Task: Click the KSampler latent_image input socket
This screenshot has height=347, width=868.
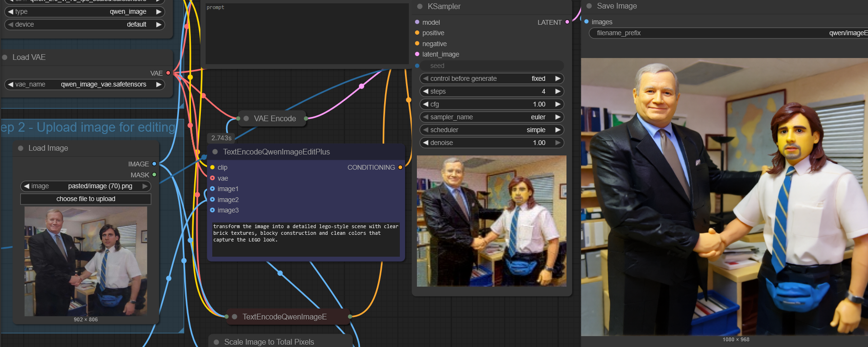Action: 417,54
